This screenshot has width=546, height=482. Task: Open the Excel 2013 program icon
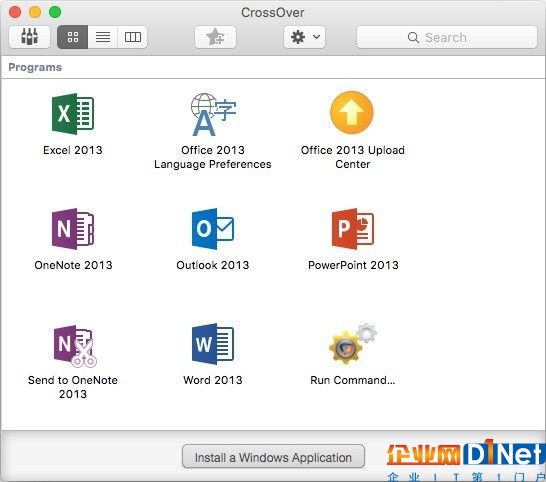click(73, 114)
